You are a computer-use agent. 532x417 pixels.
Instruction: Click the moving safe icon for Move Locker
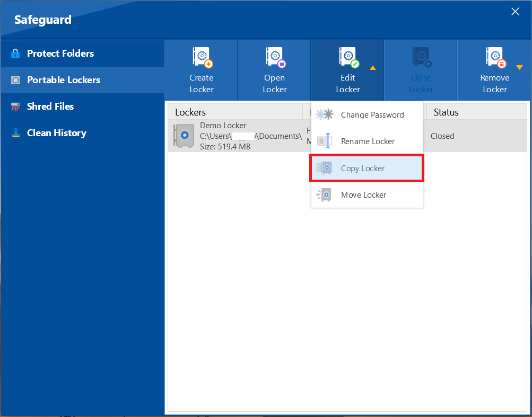pos(324,194)
